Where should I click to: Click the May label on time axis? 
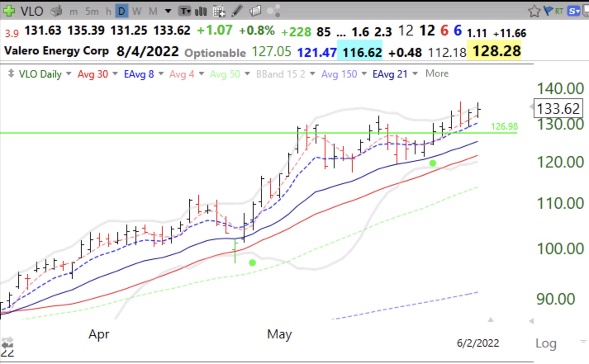[279, 334]
